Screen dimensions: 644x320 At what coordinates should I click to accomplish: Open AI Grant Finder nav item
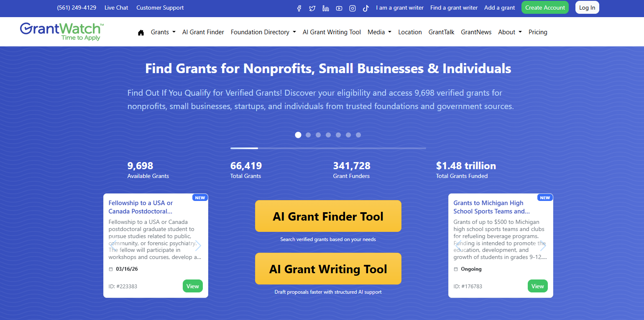[203, 32]
